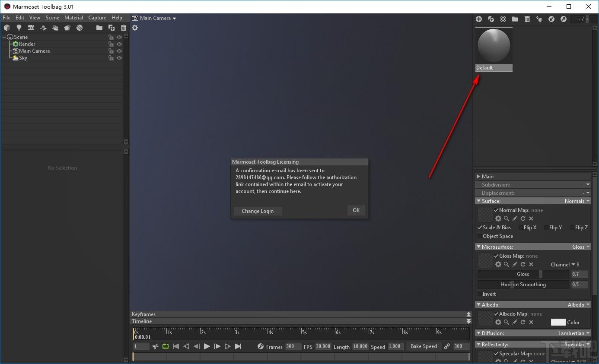
Task: Open the Capture menu
Action: [x=97, y=18]
